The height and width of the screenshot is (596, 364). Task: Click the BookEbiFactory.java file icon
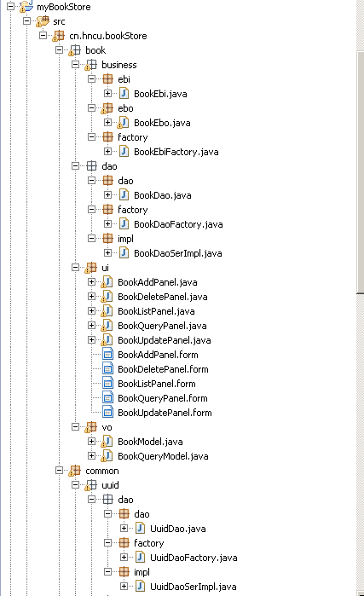[x=124, y=151]
